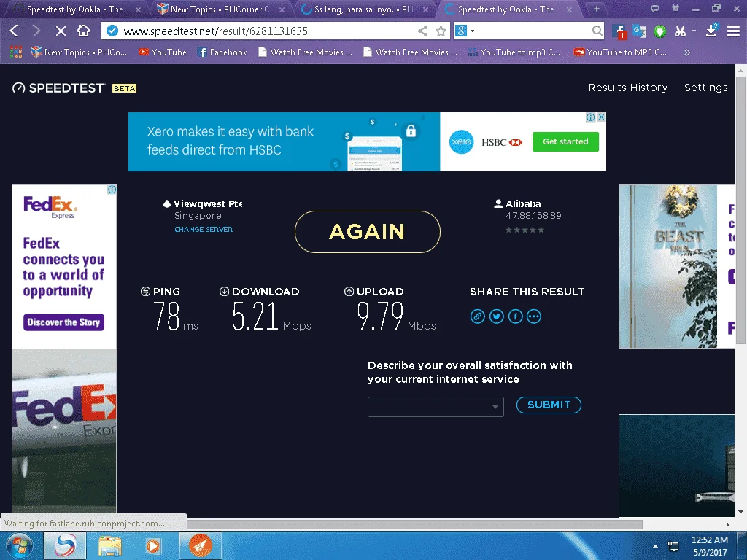Open Windows Start menu

coord(19,545)
